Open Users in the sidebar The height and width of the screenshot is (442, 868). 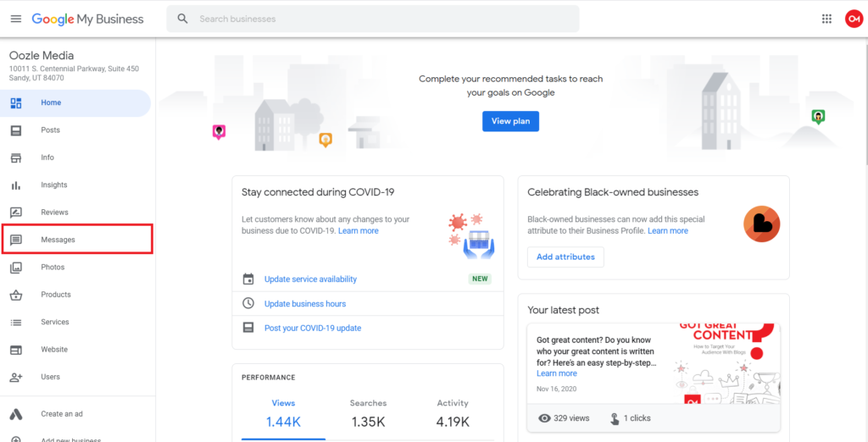coord(77,378)
